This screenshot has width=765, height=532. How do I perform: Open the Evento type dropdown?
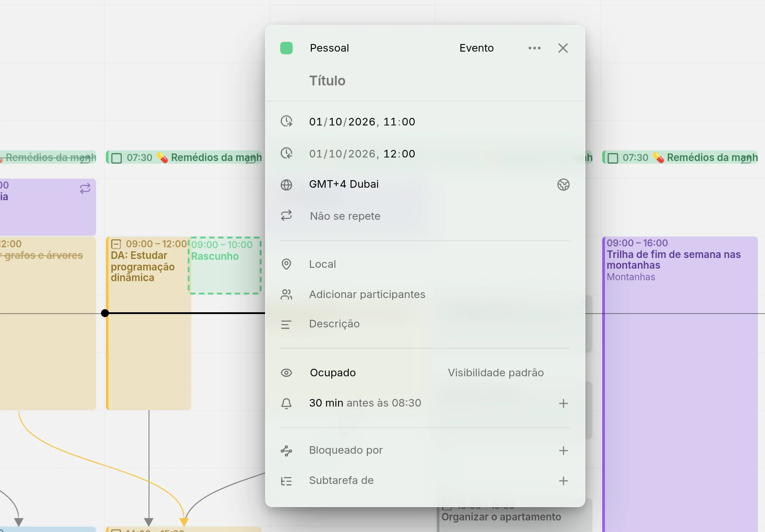coord(476,48)
